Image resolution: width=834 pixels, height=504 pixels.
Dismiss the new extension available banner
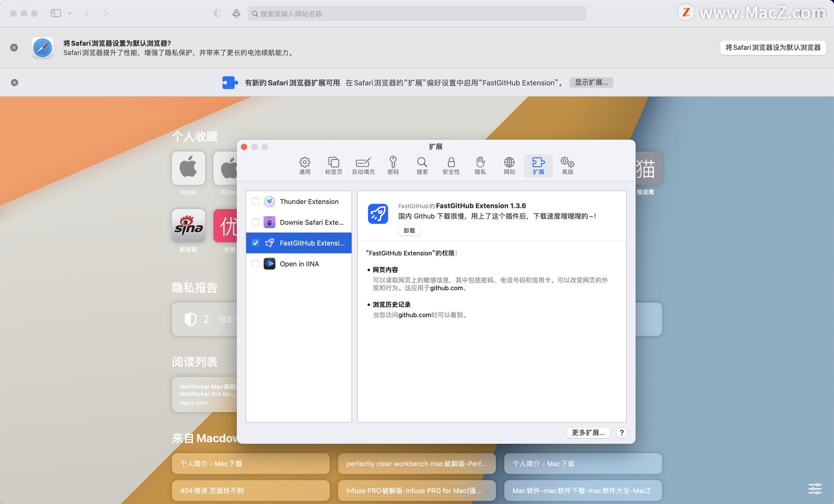coord(14,82)
